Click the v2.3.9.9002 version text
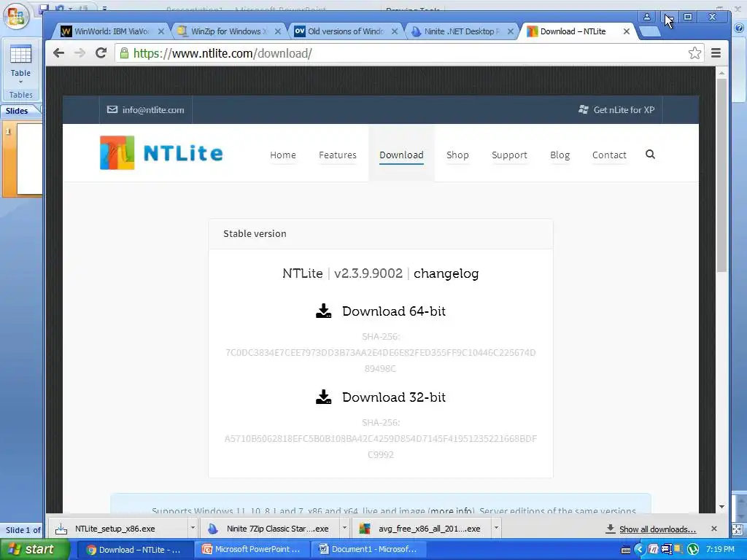This screenshot has width=747, height=560. [x=368, y=273]
